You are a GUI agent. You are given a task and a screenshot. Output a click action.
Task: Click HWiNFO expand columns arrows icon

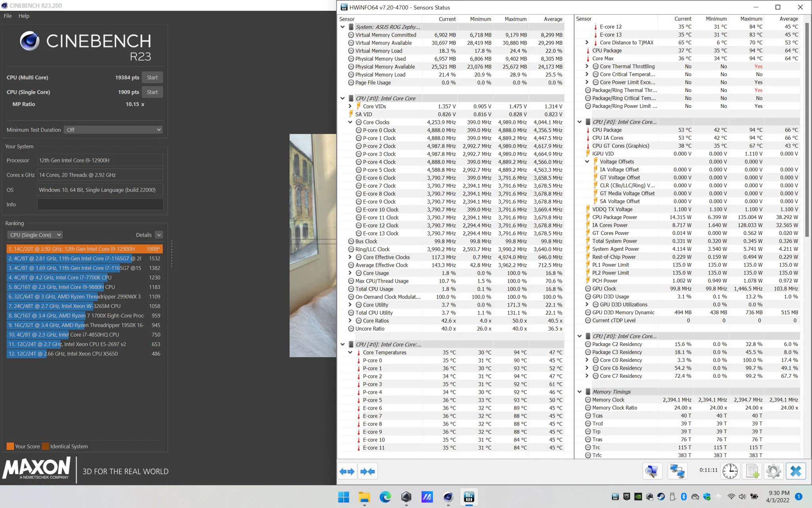click(347, 471)
